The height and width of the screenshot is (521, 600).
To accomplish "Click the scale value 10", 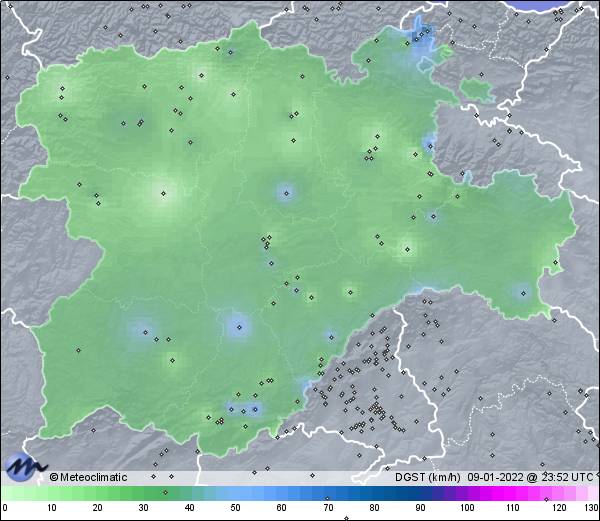I will click(52, 508).
